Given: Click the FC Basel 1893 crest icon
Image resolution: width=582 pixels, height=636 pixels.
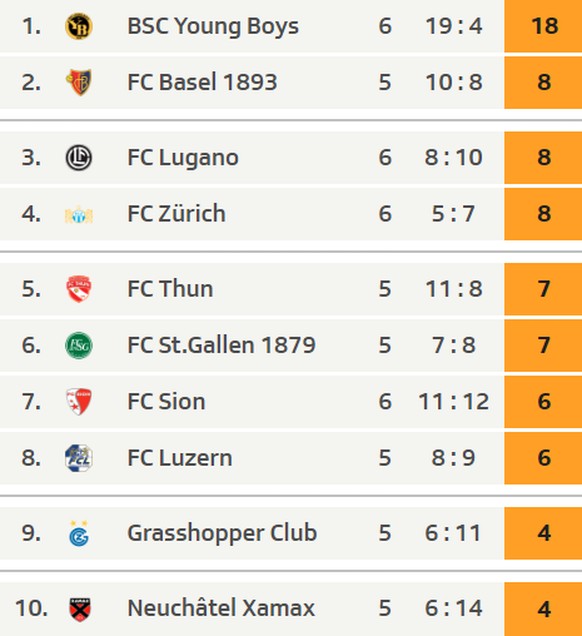Looking at the screenshot, I should point(79,82).
